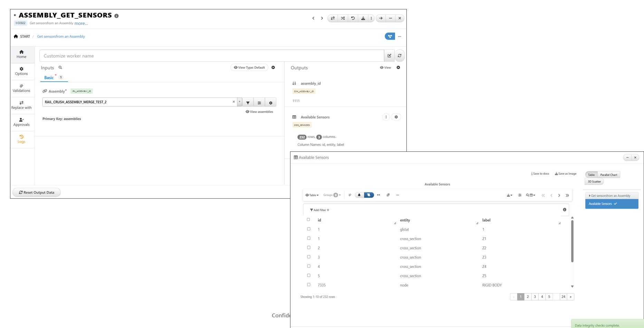644x328 pixels.
Task: Select the Basic inputs tab
Action: coord(49,78)
